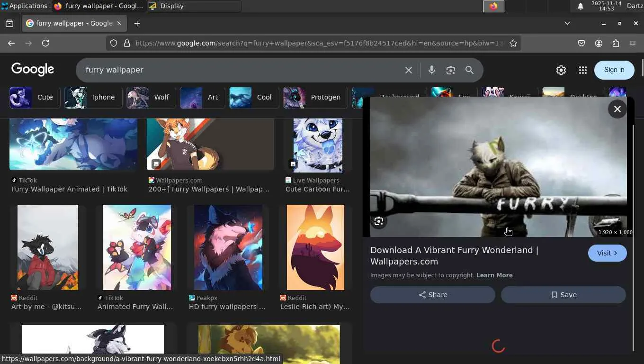Click the large preview image of the wolf
Screen dimensions: 644x364
tap(499, 167)
